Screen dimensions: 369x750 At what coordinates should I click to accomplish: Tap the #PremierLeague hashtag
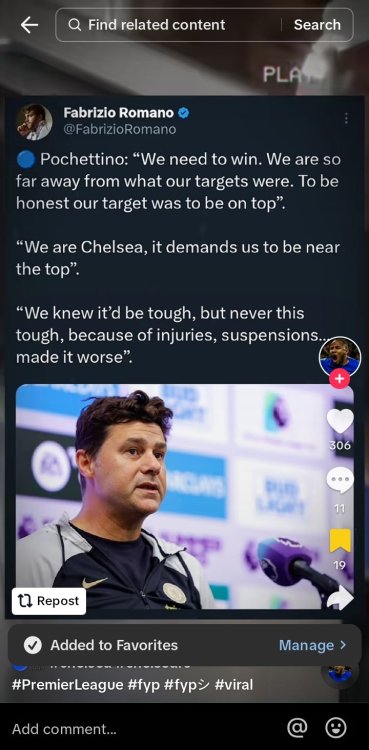point(67,685)
